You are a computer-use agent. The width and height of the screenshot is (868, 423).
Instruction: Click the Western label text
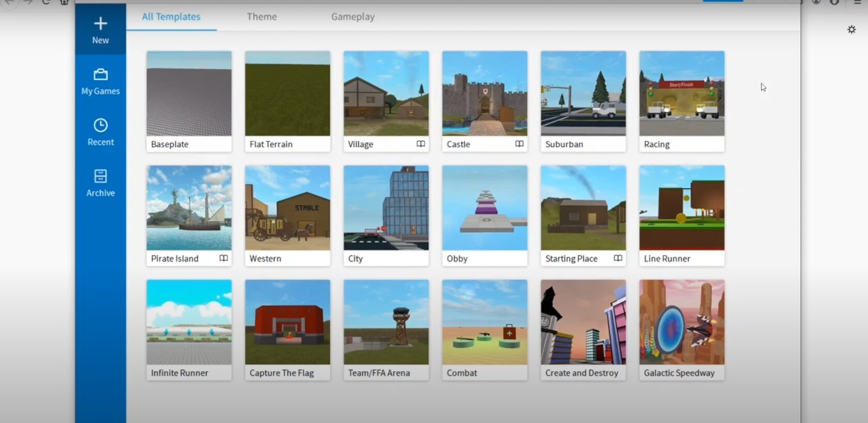tap(265, 259)
